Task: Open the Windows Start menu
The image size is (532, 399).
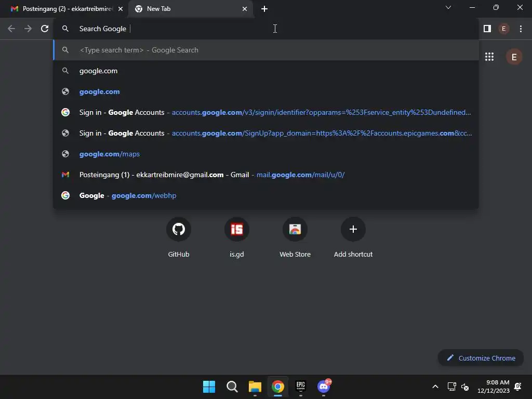Action: pyautogui.click(x=209, y=387)
